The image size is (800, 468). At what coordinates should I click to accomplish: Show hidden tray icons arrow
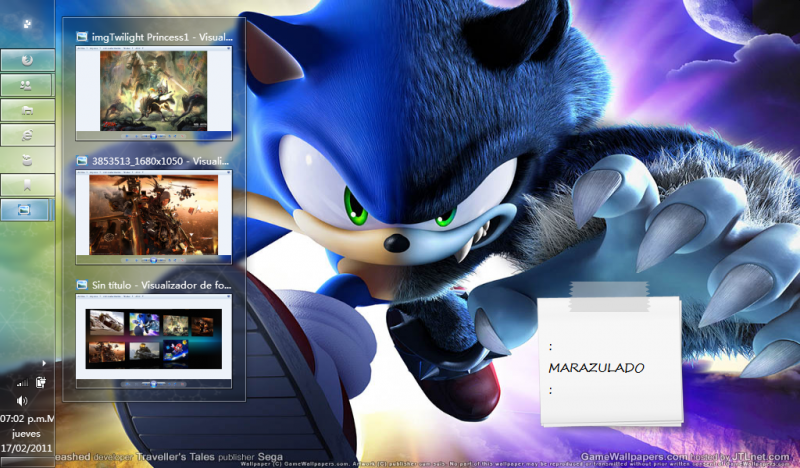(x=44, y=363)
